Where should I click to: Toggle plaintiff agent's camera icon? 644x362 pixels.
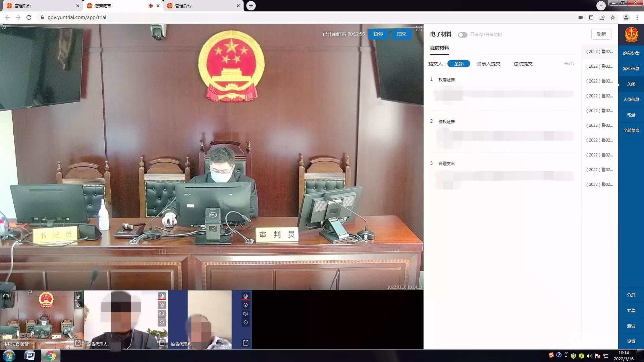coord(162,305)
